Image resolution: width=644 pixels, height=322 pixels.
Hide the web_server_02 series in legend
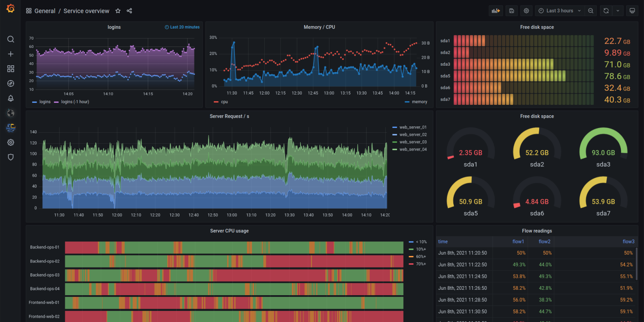[412, 134]
